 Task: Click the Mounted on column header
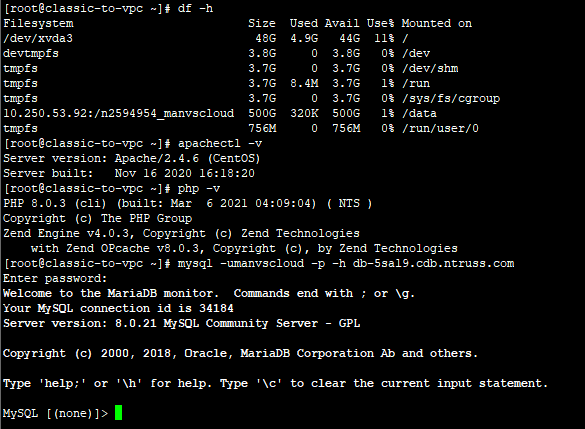tap(437, 23)
